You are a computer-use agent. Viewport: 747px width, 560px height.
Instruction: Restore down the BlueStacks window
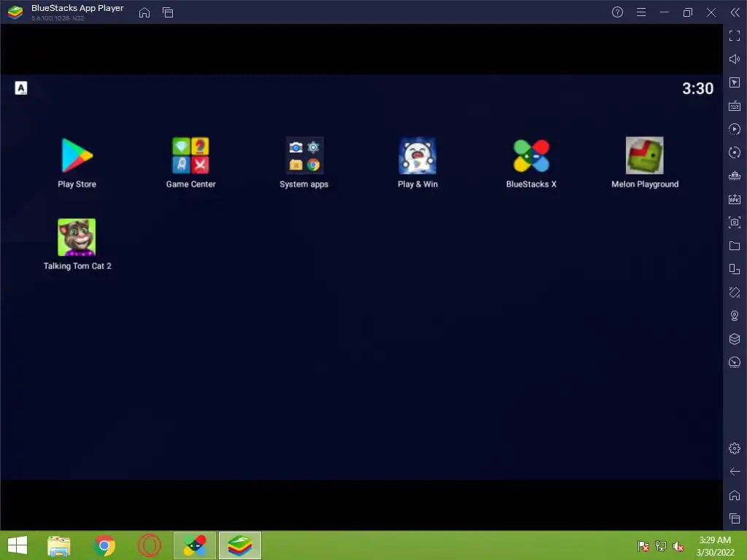point(687,12)
